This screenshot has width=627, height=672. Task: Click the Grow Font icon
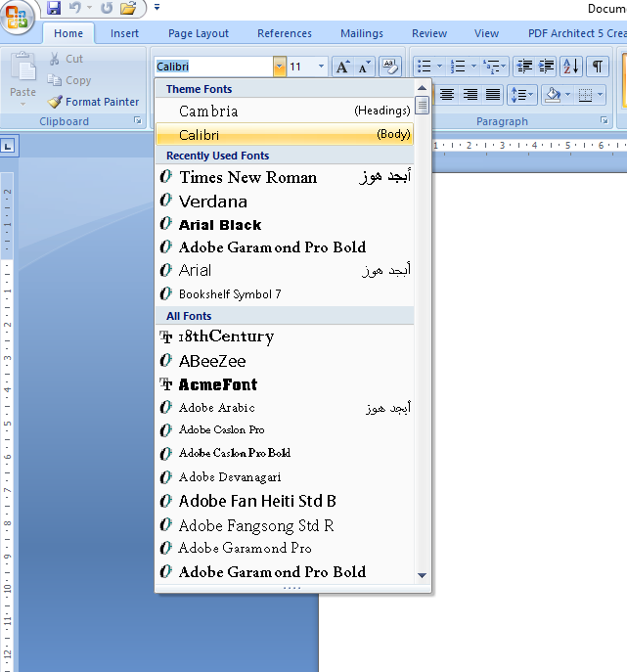tap(342, 67)
